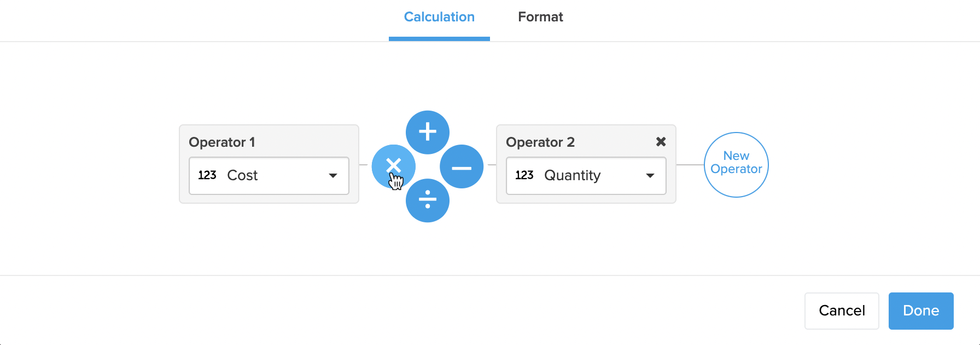
Task: Open the Cost field dropdown
Action: pyautogui.click(x=269, y=176)
